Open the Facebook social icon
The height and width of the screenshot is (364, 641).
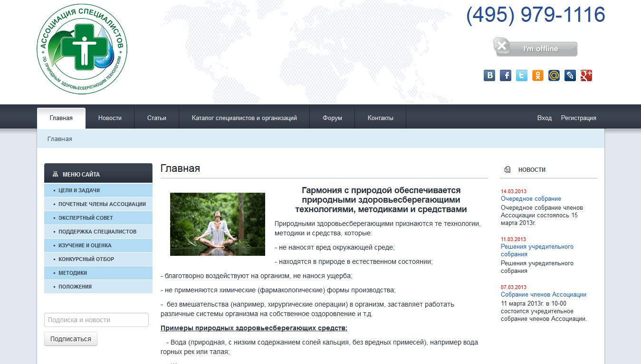coord(506,75)
